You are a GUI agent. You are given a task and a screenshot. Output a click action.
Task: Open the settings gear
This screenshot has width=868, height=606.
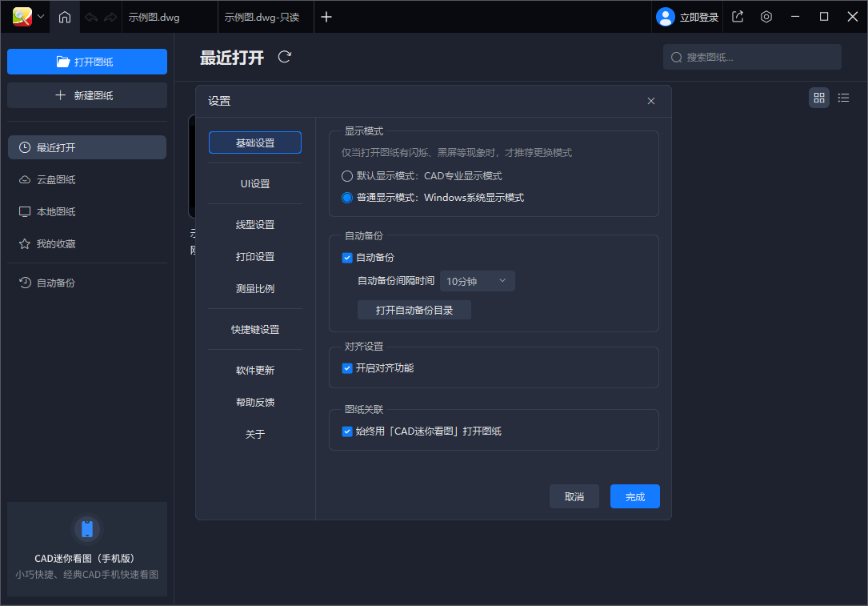click(x=766, y=16)
